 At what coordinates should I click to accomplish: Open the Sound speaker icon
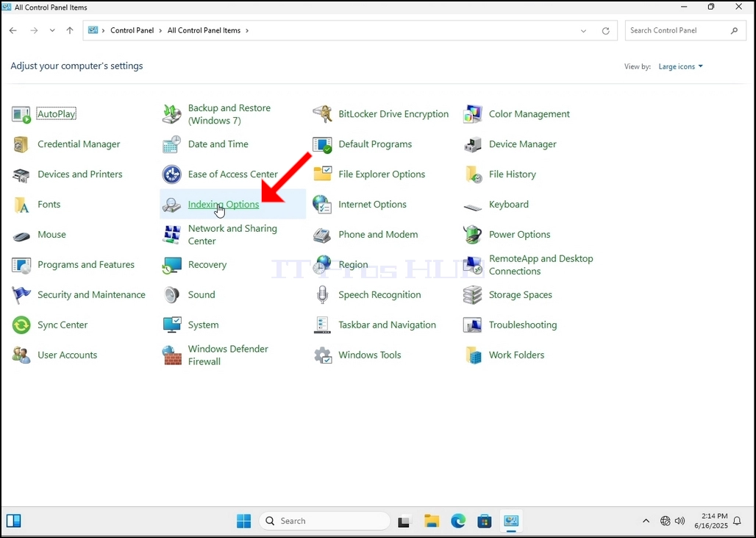[x=171, y=295]
